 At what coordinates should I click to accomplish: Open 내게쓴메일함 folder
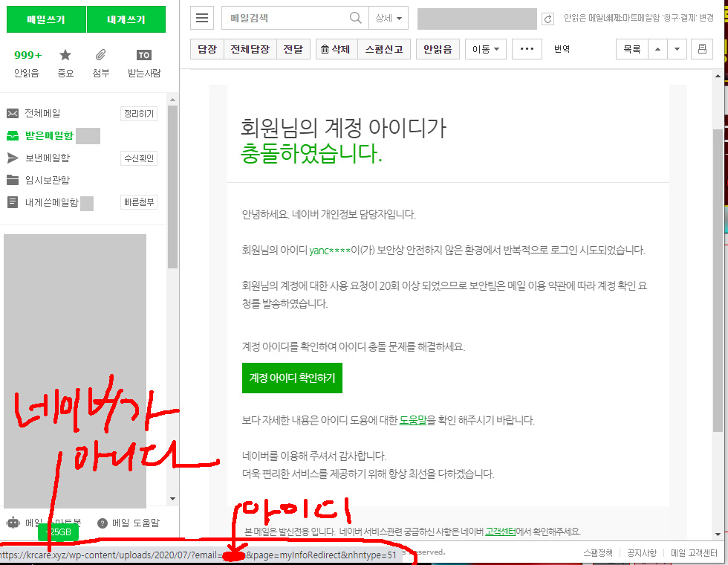pyautogui.click(x=51, y=202)
